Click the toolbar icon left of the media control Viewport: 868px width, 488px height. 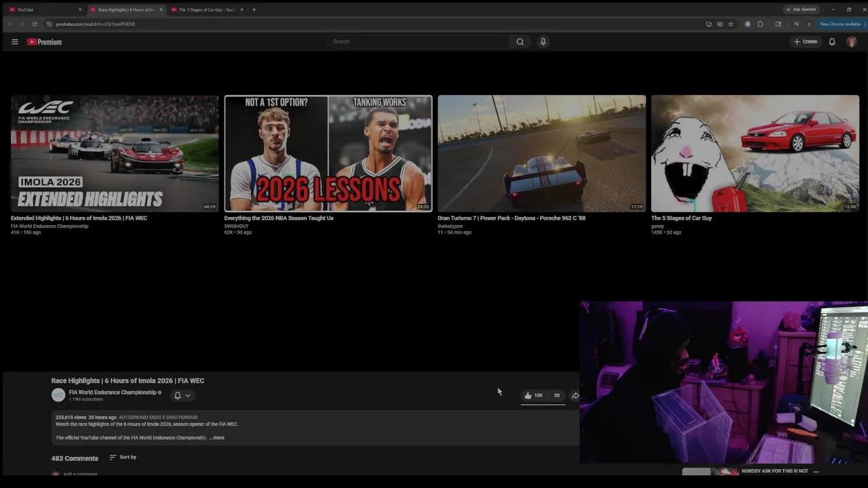(778, 24)
